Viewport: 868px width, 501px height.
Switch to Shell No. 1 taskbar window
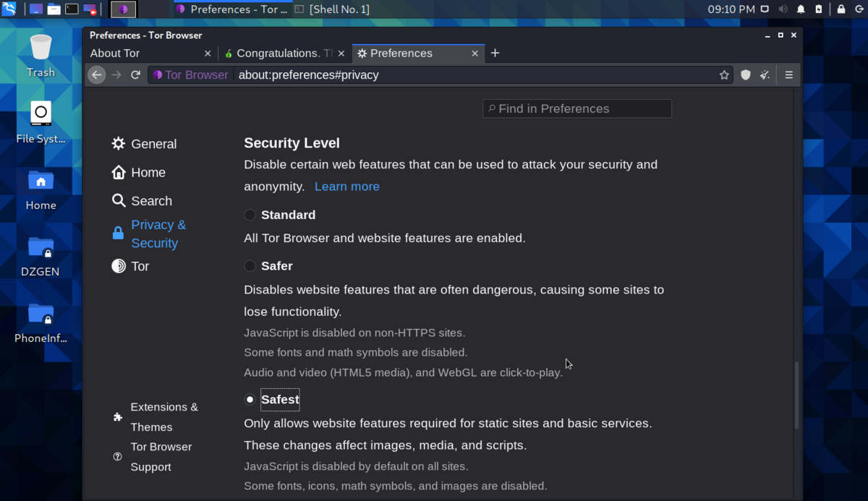point(333,9)
